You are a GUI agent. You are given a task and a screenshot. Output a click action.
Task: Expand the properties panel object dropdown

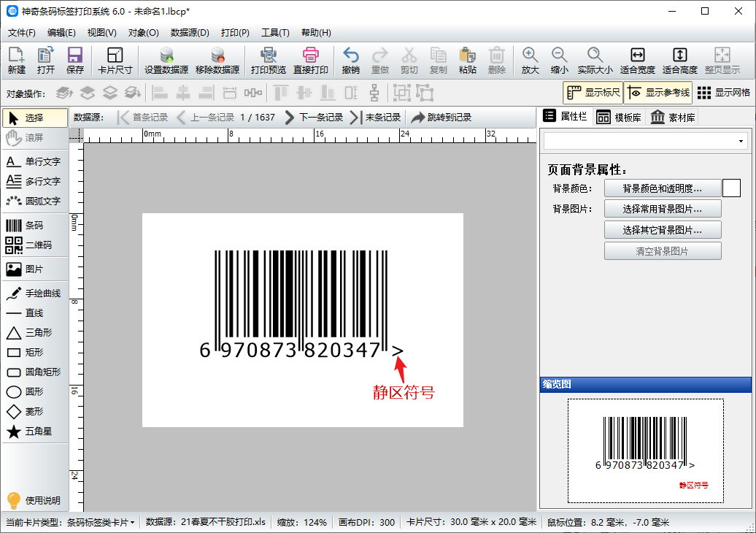741,141
